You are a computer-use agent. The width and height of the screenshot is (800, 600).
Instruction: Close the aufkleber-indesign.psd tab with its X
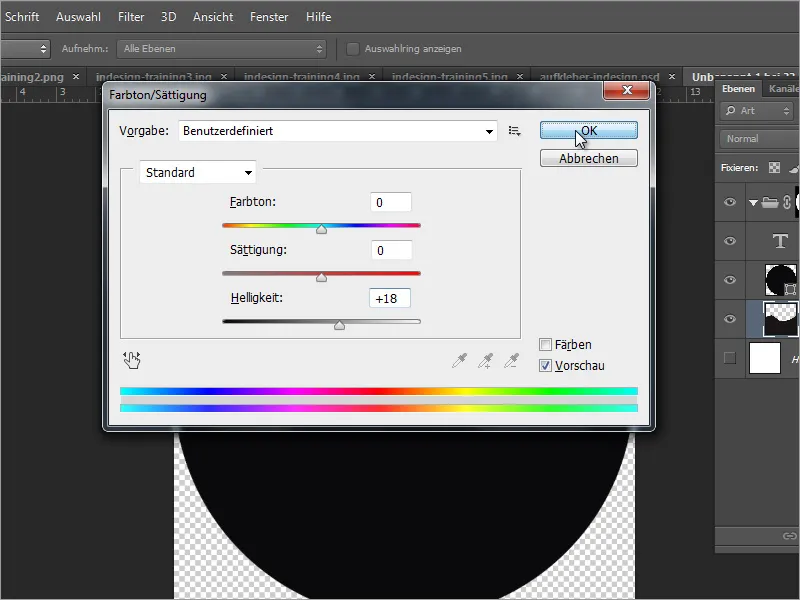point(672,77)
